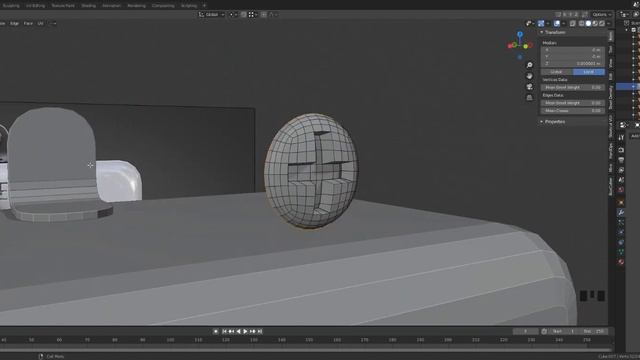Open the viewport shading options dropdown arrow
The height and width of the screenshot is (360, 640).
(x=609, y=23)
